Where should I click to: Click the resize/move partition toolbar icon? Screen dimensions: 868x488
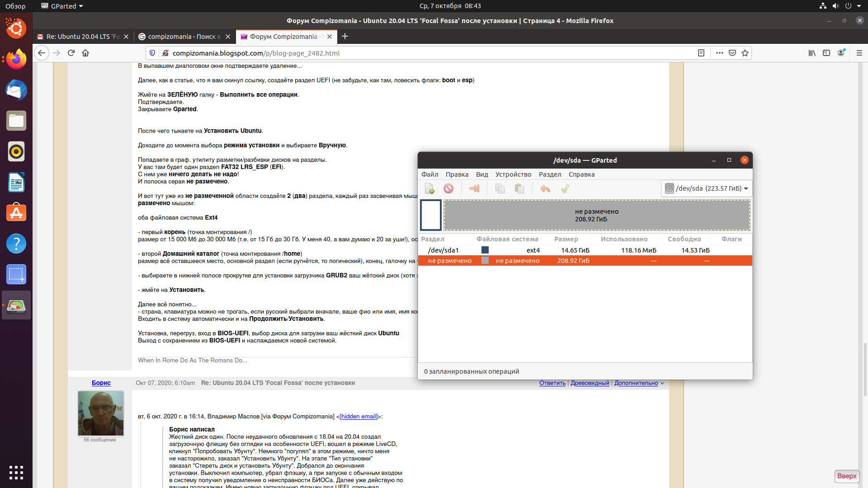[474, 188]
